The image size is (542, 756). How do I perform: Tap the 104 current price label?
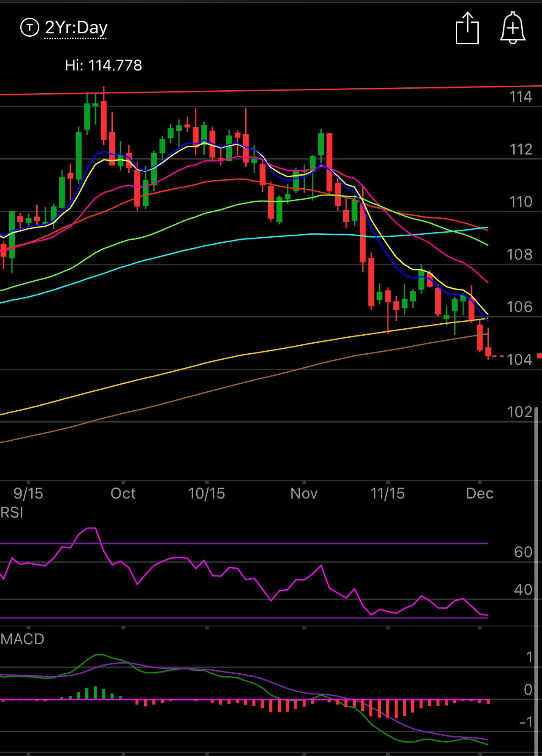[x=520, y=360]
